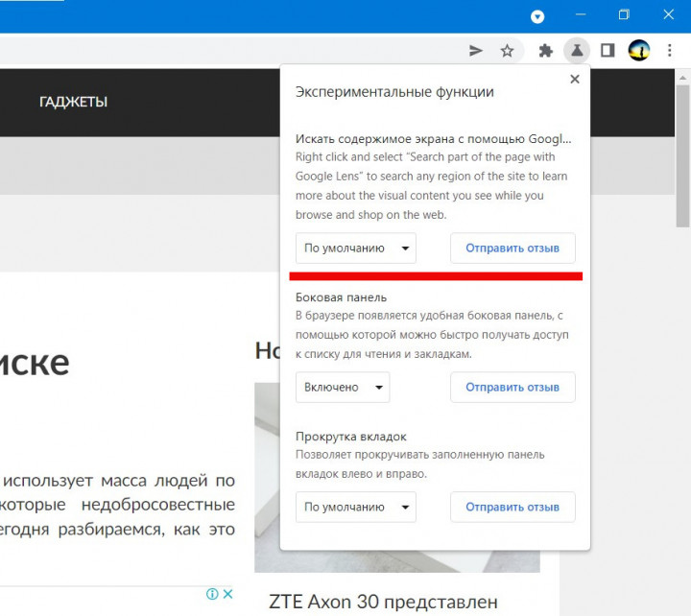This screenshot has height=616, width=691.
Task: Restore down the browser window
Action: pos(624,14)
